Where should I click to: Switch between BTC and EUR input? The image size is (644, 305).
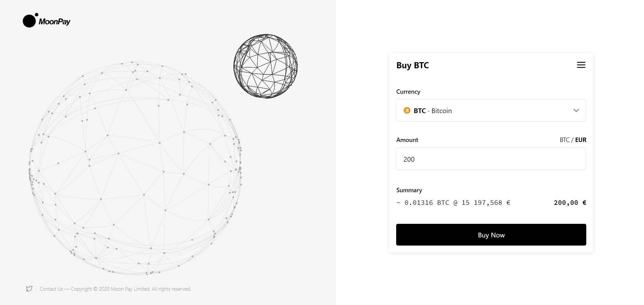point(573,140)
